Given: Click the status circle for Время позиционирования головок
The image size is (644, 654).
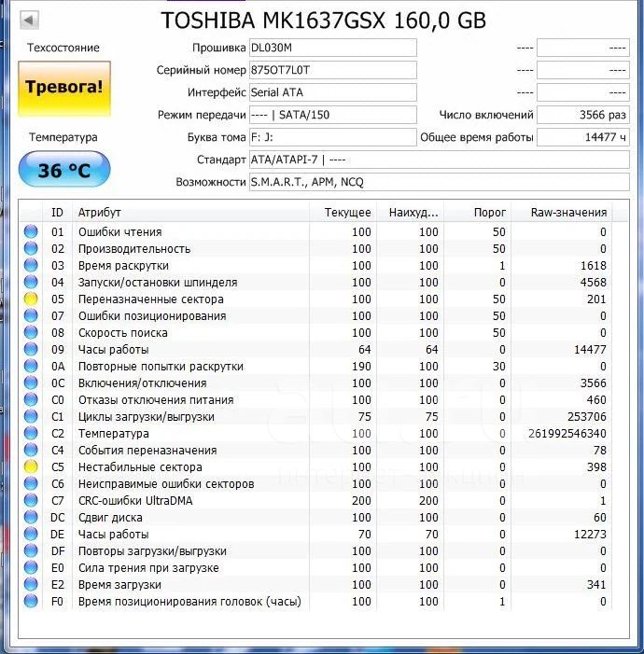Looking at the screenshot, I should pos(31,601).
